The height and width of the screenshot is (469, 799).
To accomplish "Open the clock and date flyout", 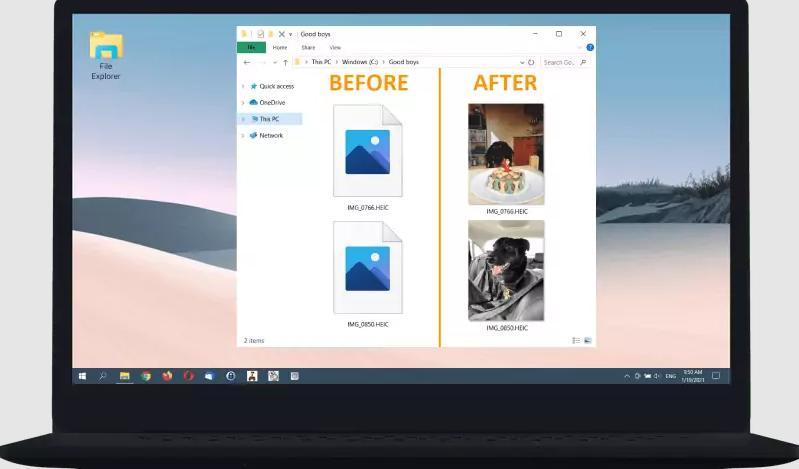I will point(693,376).
